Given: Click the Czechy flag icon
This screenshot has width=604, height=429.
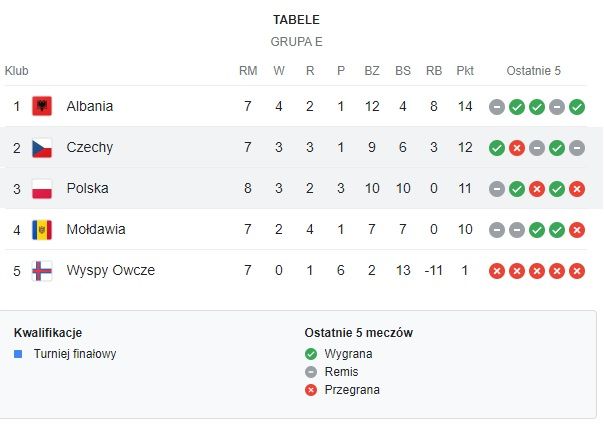Looking at the screenshot, I should click(x=42, y=147).
